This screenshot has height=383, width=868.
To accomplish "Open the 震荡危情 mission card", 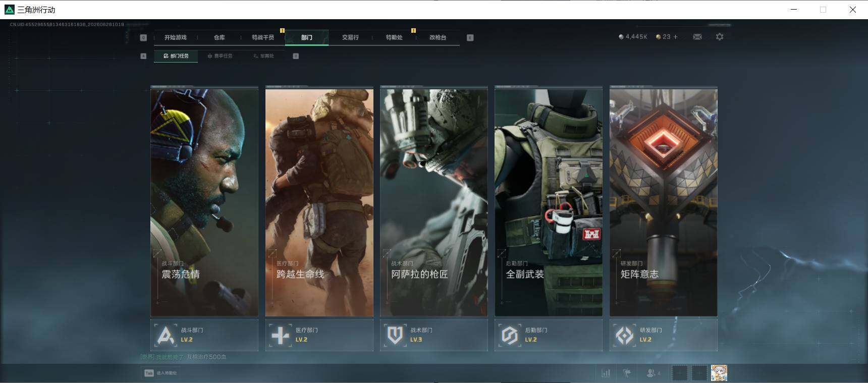I will (x=204, y=202).
